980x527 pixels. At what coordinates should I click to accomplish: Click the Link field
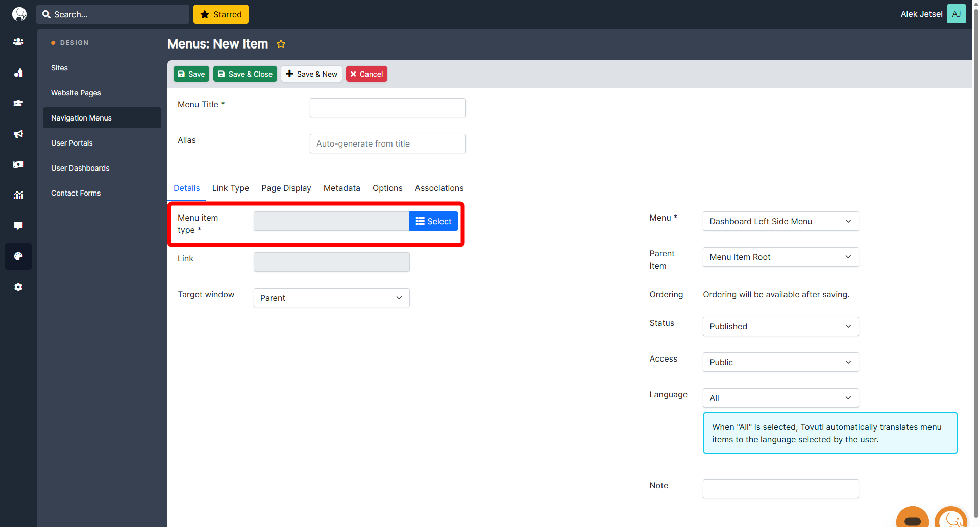[331, 262]
